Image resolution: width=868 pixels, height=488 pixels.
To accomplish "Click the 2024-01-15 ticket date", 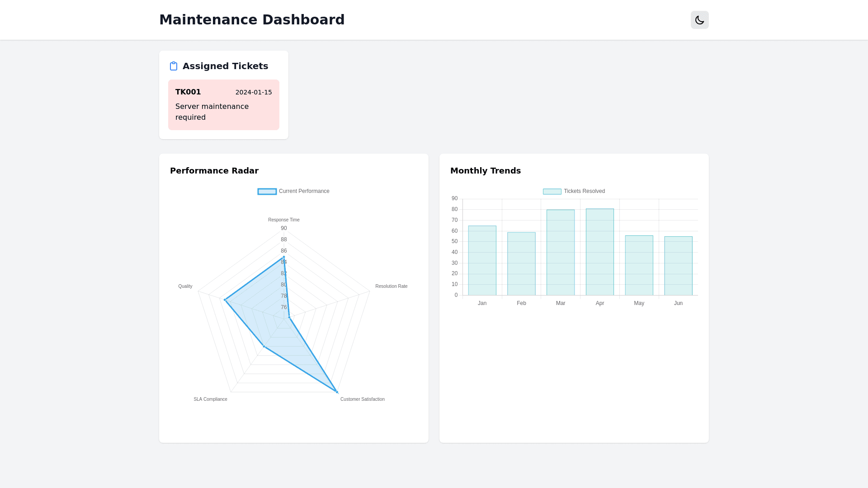I will coord(254,92).
